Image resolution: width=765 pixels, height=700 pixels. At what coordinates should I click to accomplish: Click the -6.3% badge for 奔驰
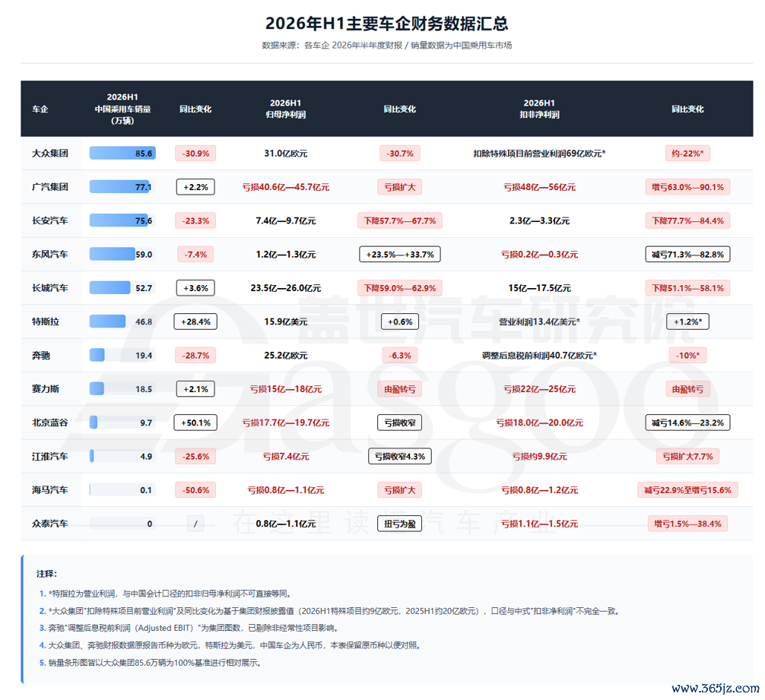tap(399, 356)
